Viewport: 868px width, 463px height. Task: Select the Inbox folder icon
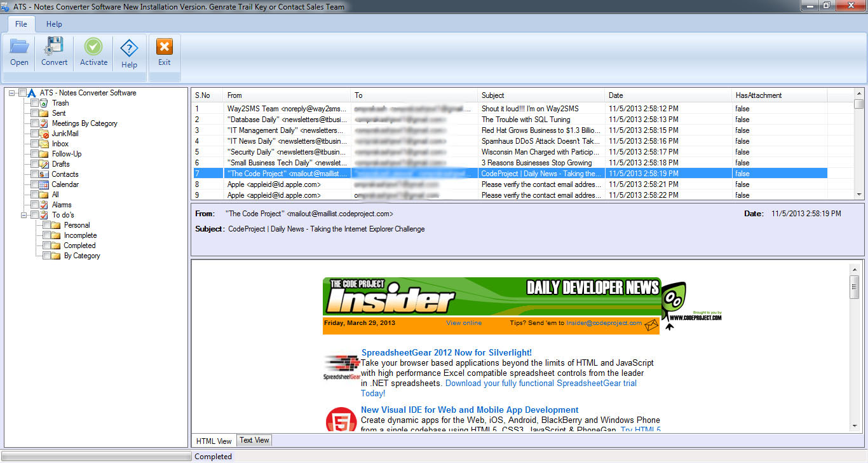43,144
